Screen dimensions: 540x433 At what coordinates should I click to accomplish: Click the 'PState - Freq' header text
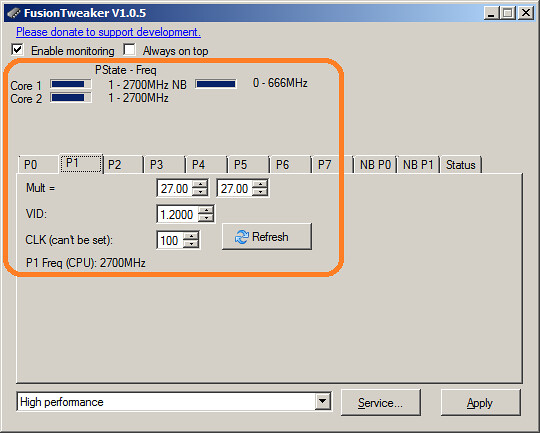126,70
